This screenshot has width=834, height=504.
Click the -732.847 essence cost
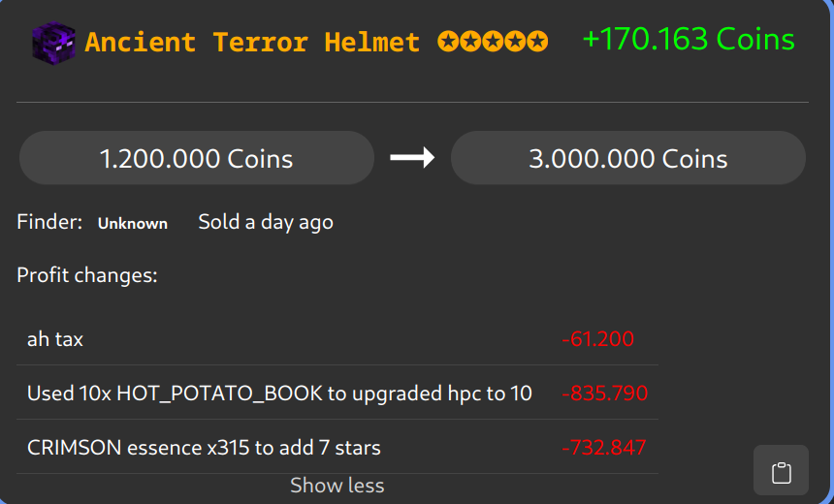point(603,448)
